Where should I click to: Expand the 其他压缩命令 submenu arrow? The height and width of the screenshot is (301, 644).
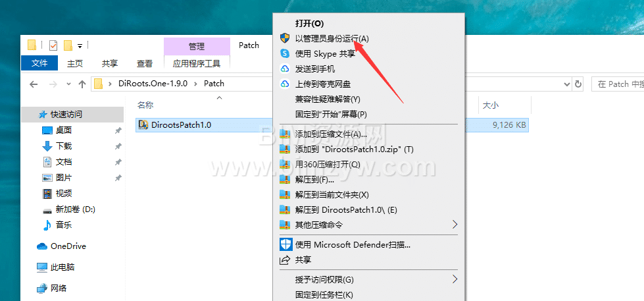[x=455, y=225]
